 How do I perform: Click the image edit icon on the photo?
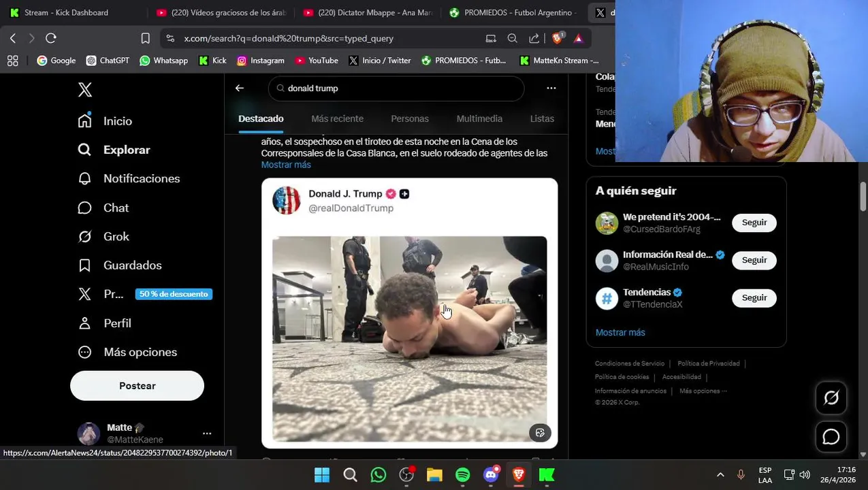(540, 432)
